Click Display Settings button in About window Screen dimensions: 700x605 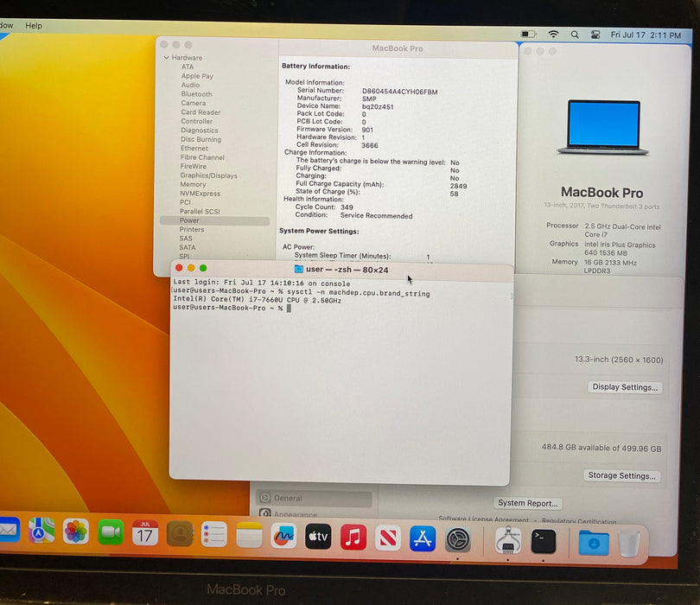[x=625, y=387]
